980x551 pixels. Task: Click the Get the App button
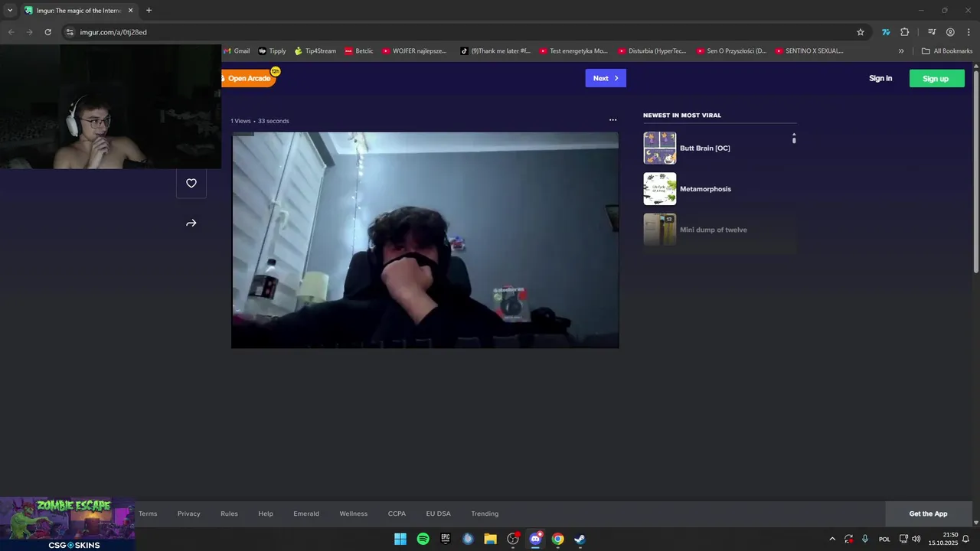[928, 514]
